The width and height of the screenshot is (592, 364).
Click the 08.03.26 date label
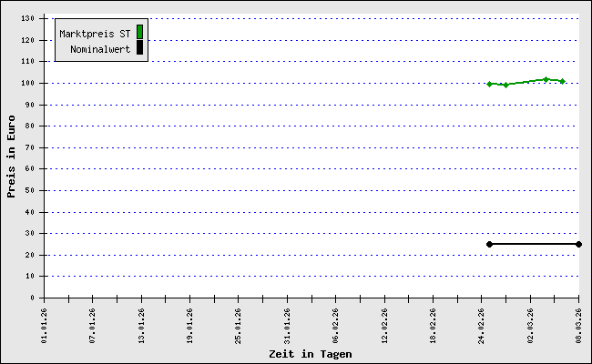coord(578,322)
